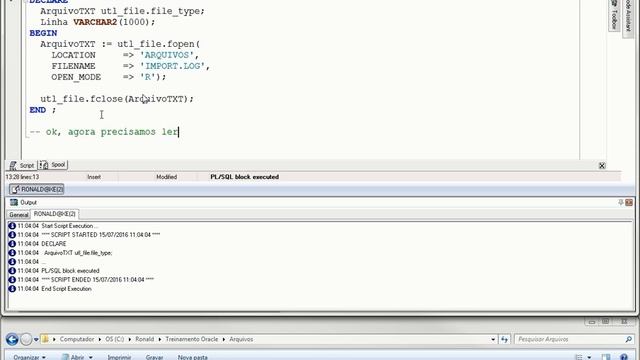Pin the Output panel
Image resolution: width=640 pixels, height=360 pixels.
(x=620, y=202)
